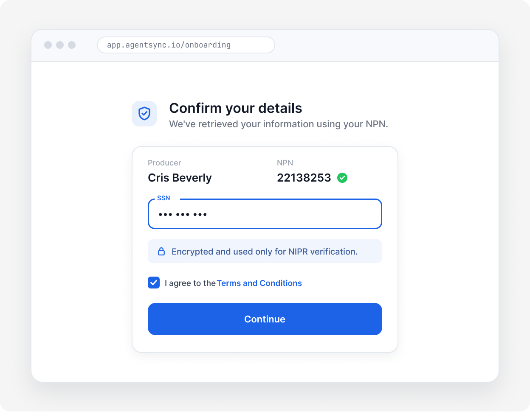Image resolution: width=530 pixels, height=420 pixels.
Task: Uncheck the Terms and Conditions agreement checkbox
Action: [x=154, y=283]
